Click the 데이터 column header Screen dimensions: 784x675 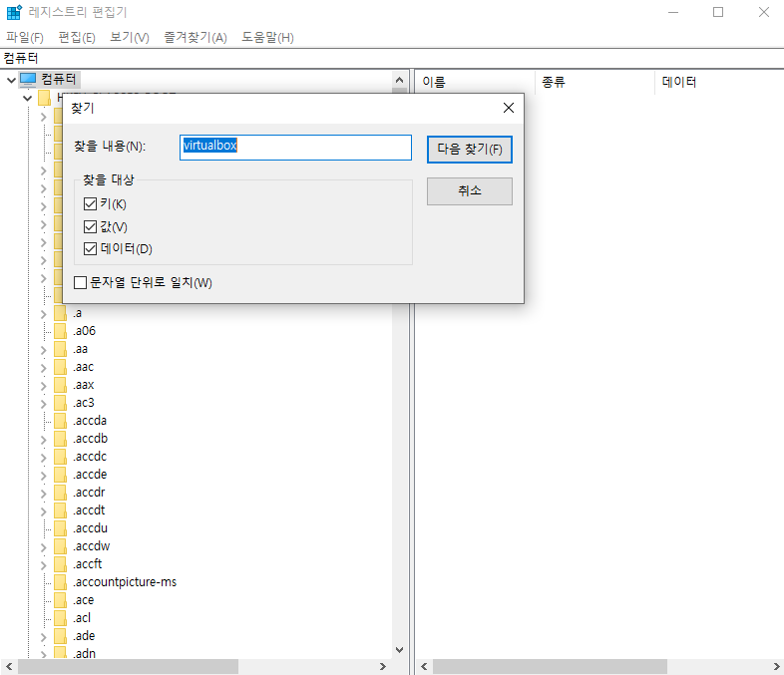click(x=719, y=82)
